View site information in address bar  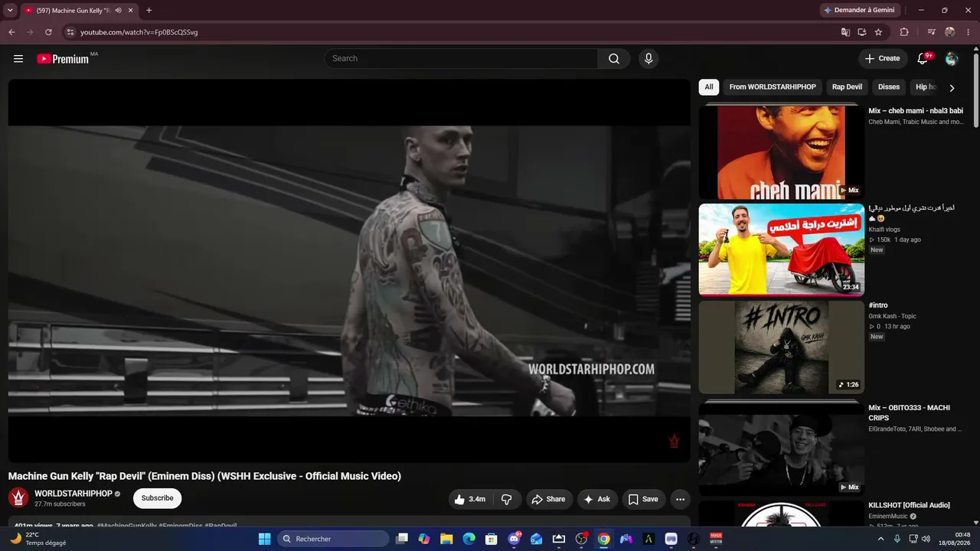(x=70, y=32)
